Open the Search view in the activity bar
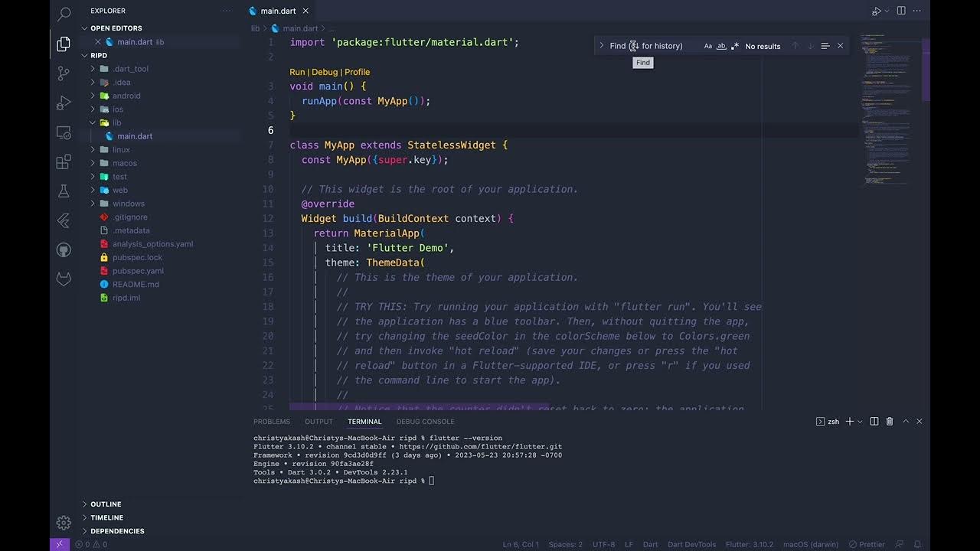The height and width of the screenshot is (551, 980). pyautogui.click(x=64, y=14)
